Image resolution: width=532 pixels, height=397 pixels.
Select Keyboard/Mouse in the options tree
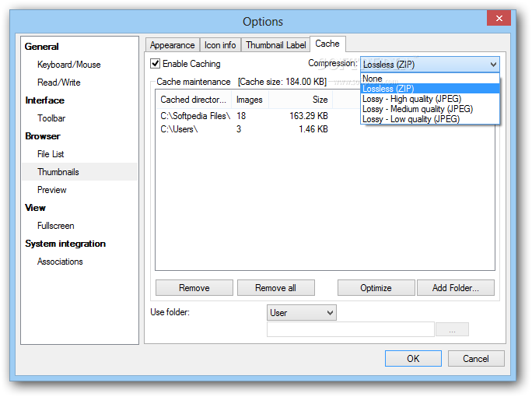[69, 65]
